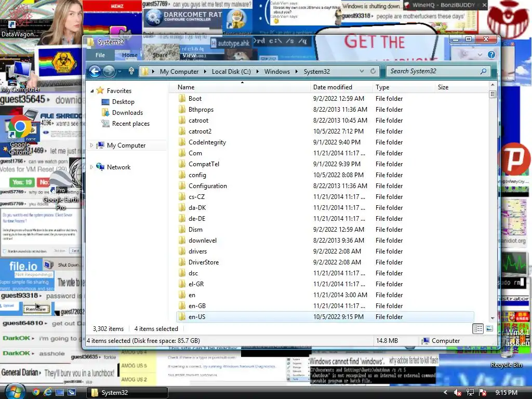This screenshot has width=532, height=399.
Task: Select the drivers folder icon
Action: point(182,251)
